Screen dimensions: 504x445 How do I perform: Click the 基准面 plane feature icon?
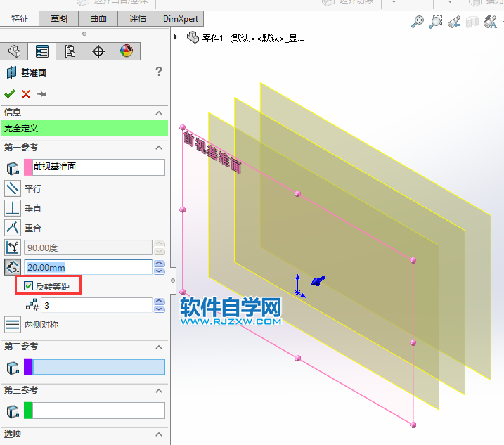pos(11,72)
